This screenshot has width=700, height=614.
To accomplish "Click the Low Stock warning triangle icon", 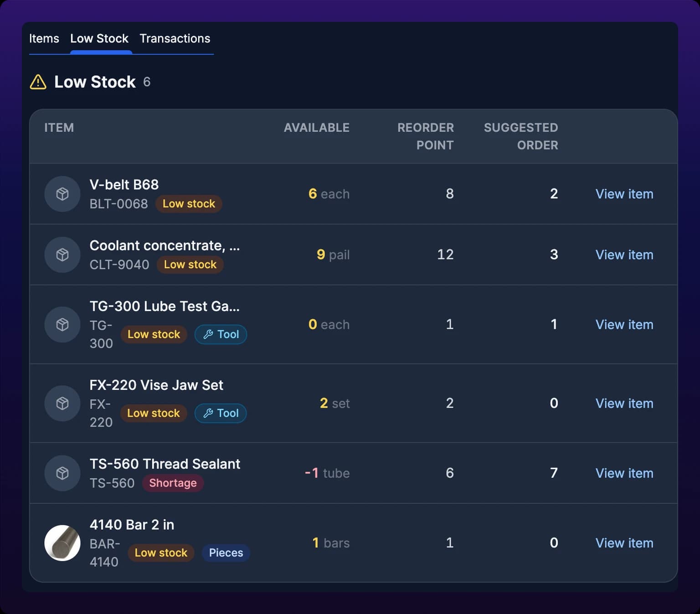I will tap(38, 82).
